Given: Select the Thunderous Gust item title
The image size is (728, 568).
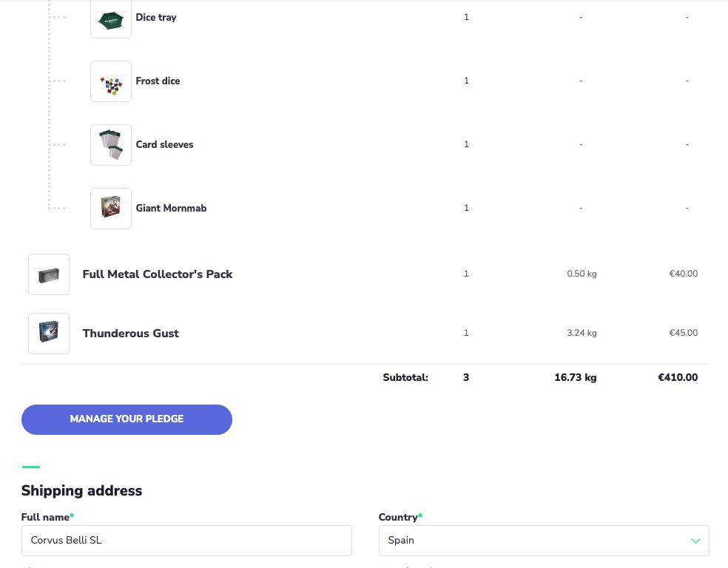Looking at the screenshot, I should click(x=130, y=334).
